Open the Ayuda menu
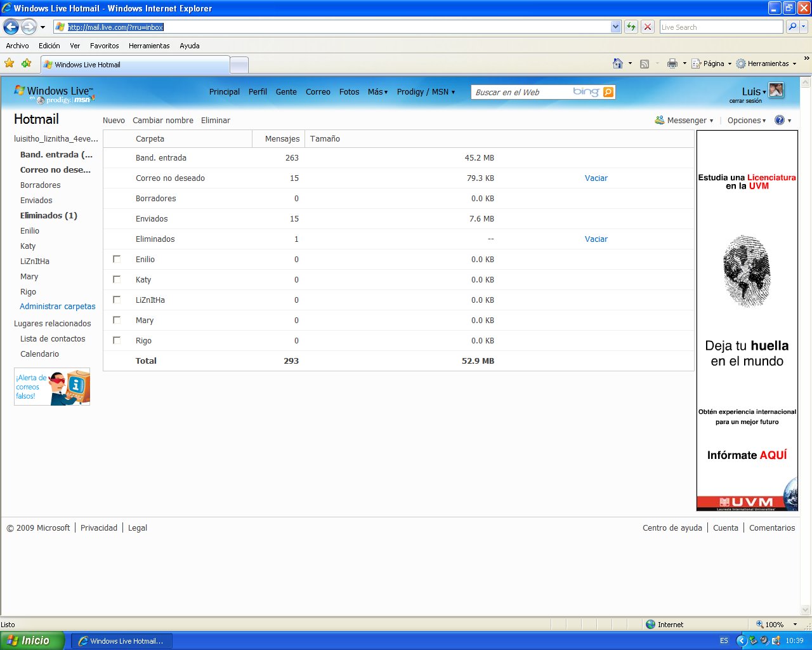The image size is (812, 650). 189,46
